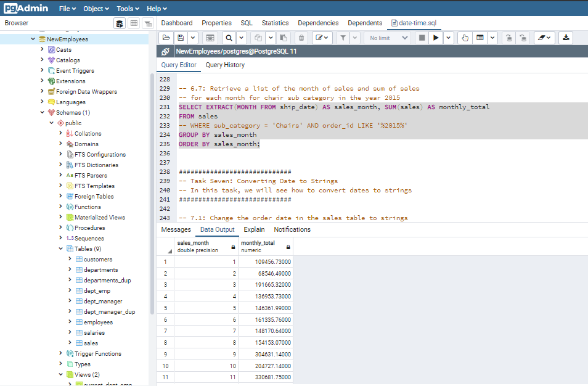Screen dimensions: 588x386
Task: Open the Query Tool icon in Browser panel
Action: click(120, 23)
